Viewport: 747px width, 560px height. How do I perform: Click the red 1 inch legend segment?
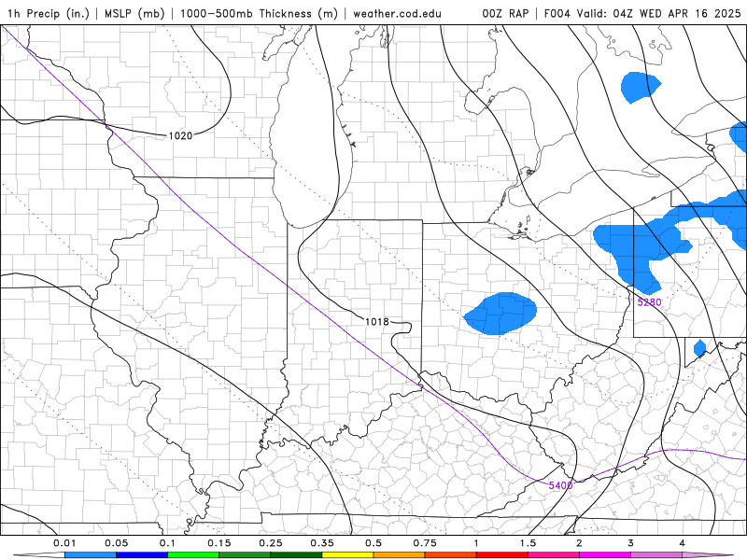pos(502,555)
